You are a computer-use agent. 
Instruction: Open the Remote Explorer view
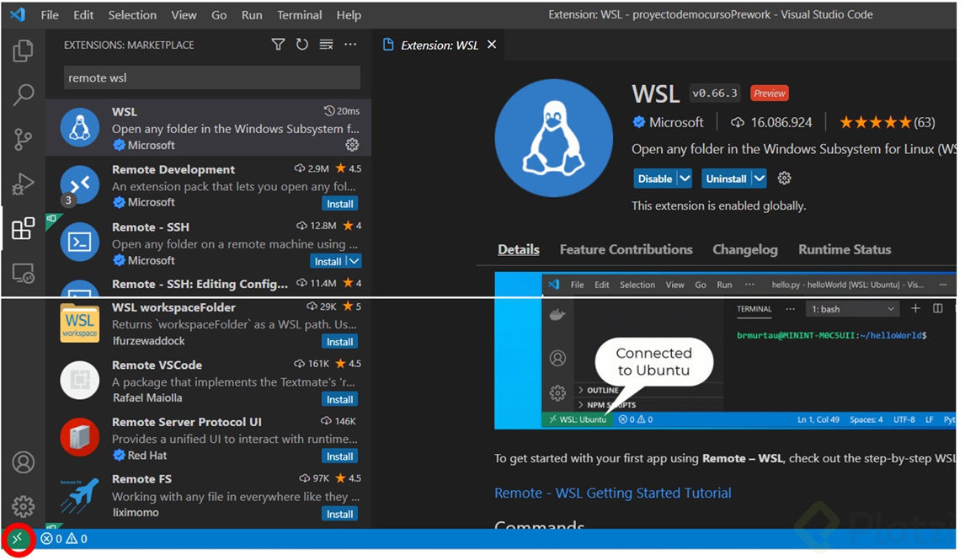(23, 273)
